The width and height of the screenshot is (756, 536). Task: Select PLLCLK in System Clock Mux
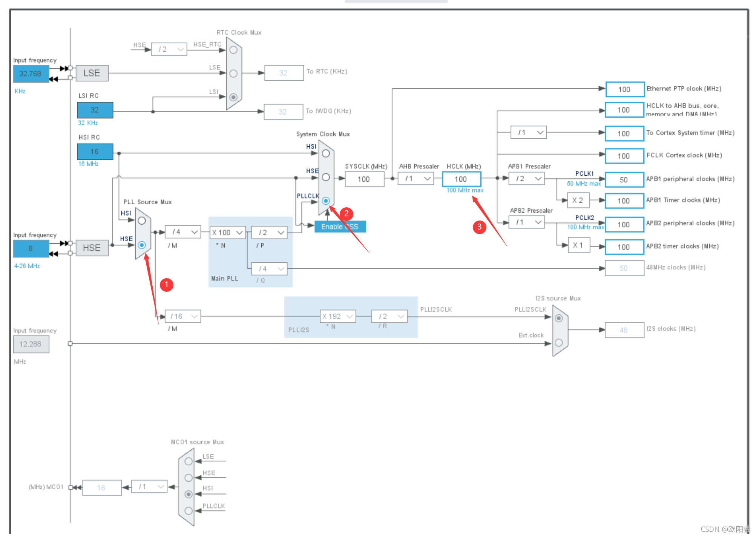pos(326,201)
